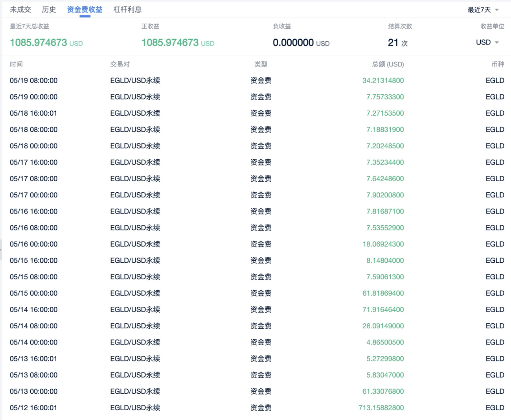Open the 最近7天 time range dropdown
Viewport: 511px width, 420px height.
coord(483,10)
